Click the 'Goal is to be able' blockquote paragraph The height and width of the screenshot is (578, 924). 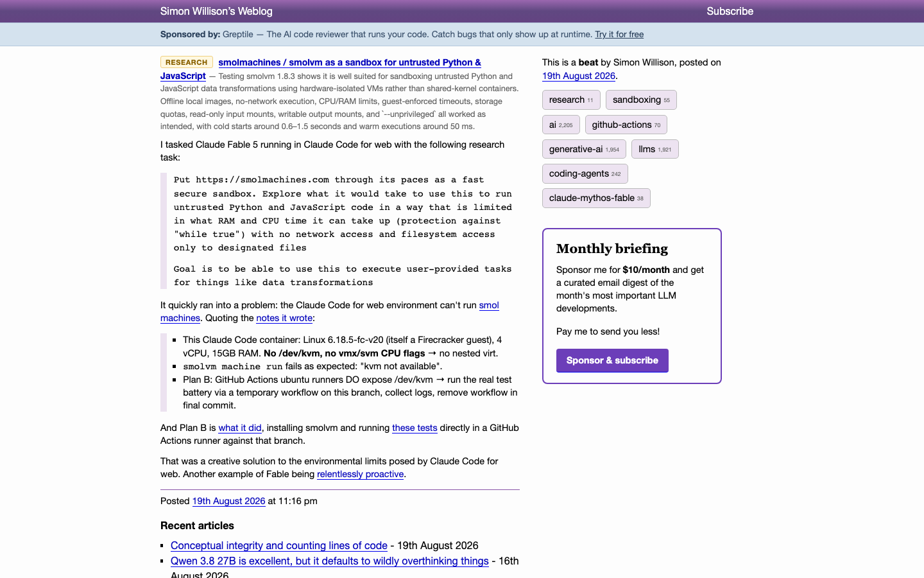point(343,276)
